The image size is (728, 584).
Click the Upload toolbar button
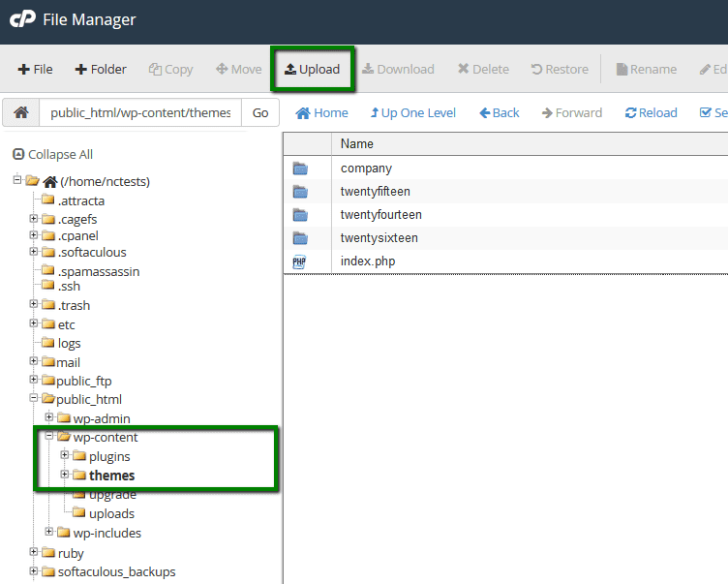point(312,69)
